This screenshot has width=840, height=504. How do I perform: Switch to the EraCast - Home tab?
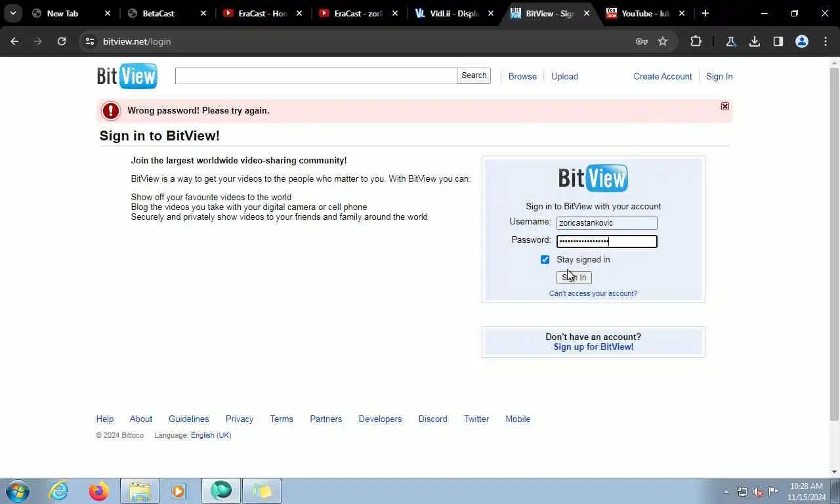coord(262,13)
